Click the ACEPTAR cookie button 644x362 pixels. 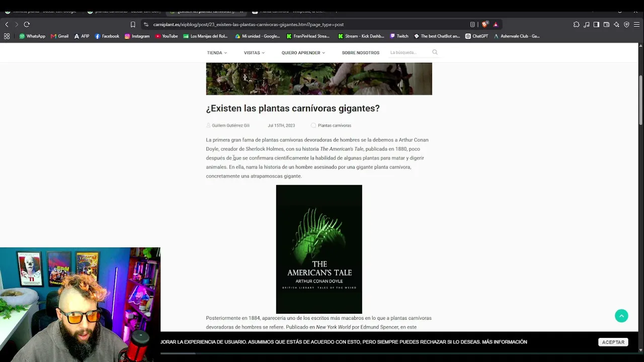(613, 342)
